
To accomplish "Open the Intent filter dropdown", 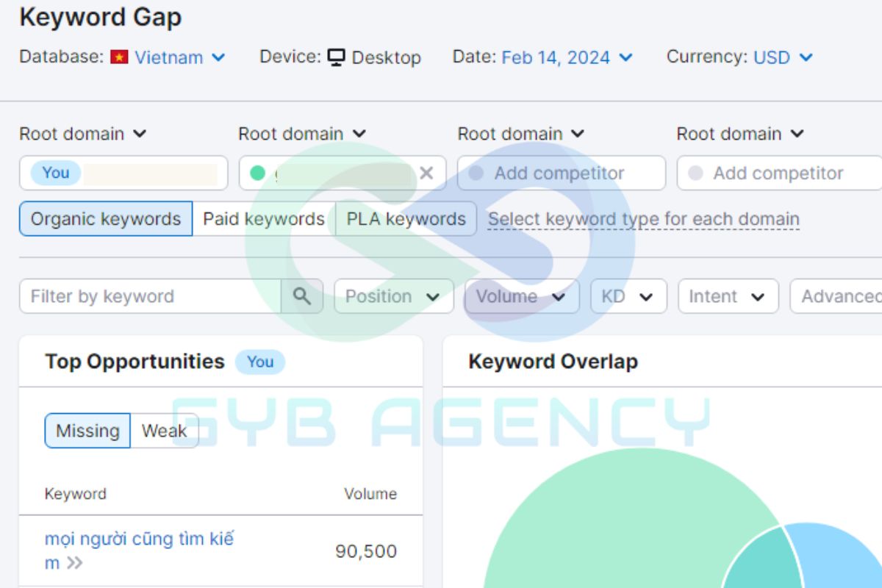I will click(x=728, y=296).
